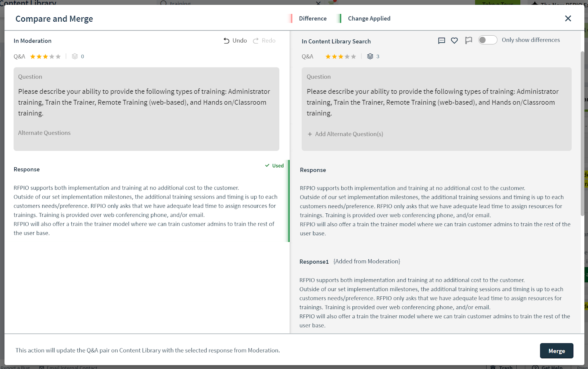Click the In Moderation heading
Viewport: 588px width, 369px height.
33,41
